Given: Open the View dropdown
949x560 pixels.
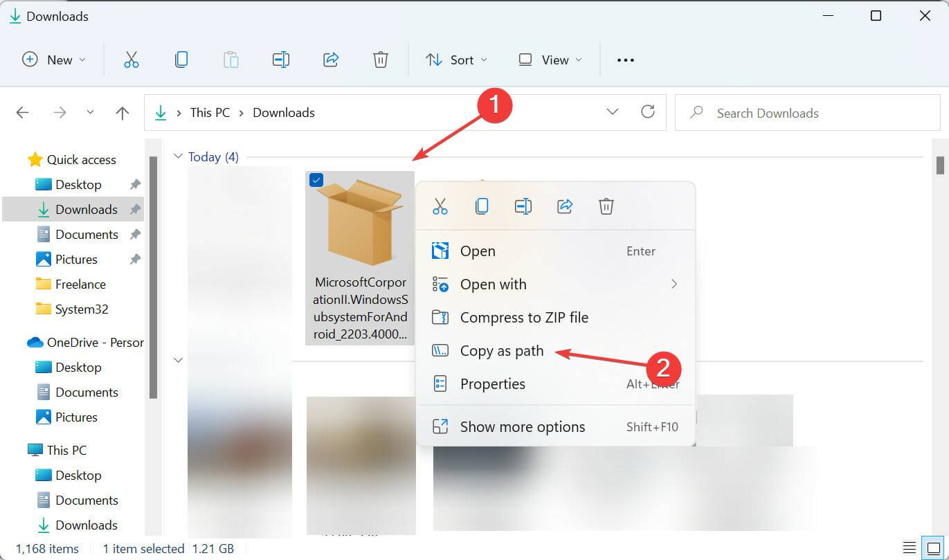Looking at the screenshot, I should [x=549, y=60].
